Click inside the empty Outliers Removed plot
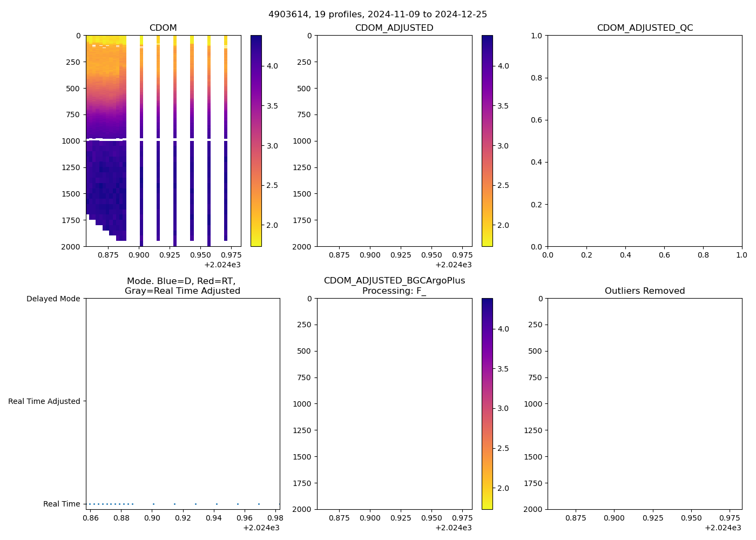Screen dimensions: 756x540 [x=645, y=403]
